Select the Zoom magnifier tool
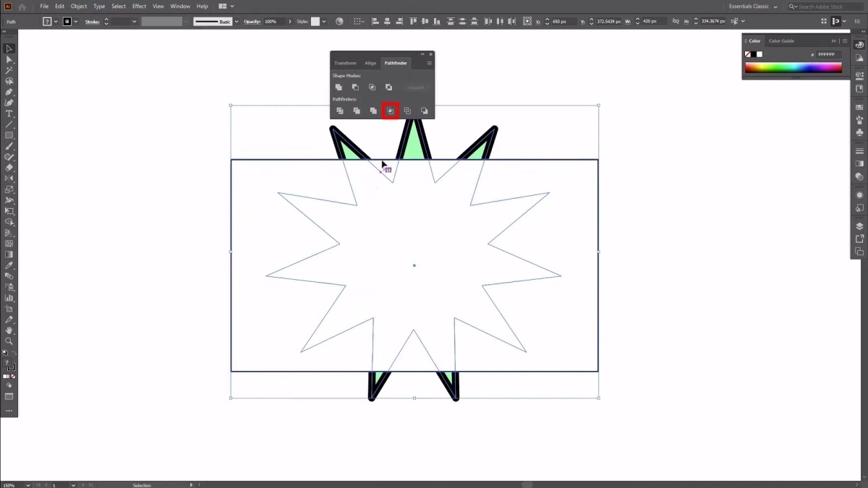Image resolution: width=868 pixels, height=488 pixels. (x=9, y=341)
